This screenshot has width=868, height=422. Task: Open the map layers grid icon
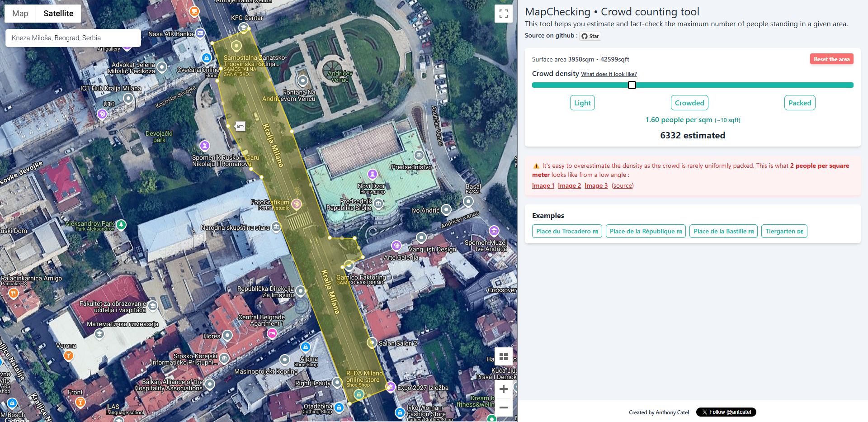click(x=503, y=356)
